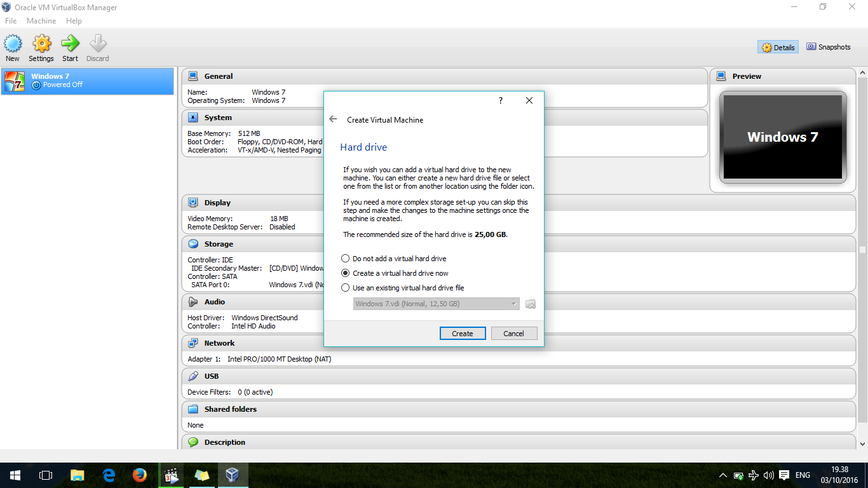Click the Audio section speaker icon

click(x=194, y=302)
